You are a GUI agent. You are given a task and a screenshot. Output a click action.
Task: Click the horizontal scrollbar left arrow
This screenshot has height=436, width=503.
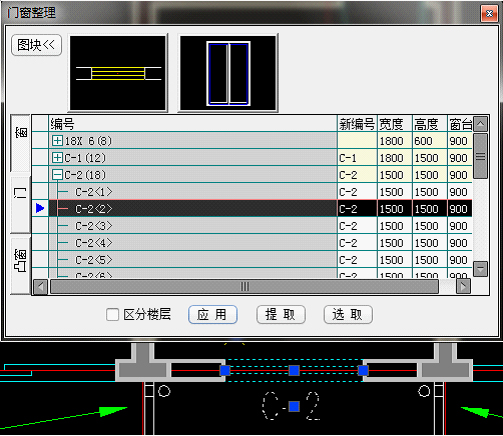tap(41, 287)
